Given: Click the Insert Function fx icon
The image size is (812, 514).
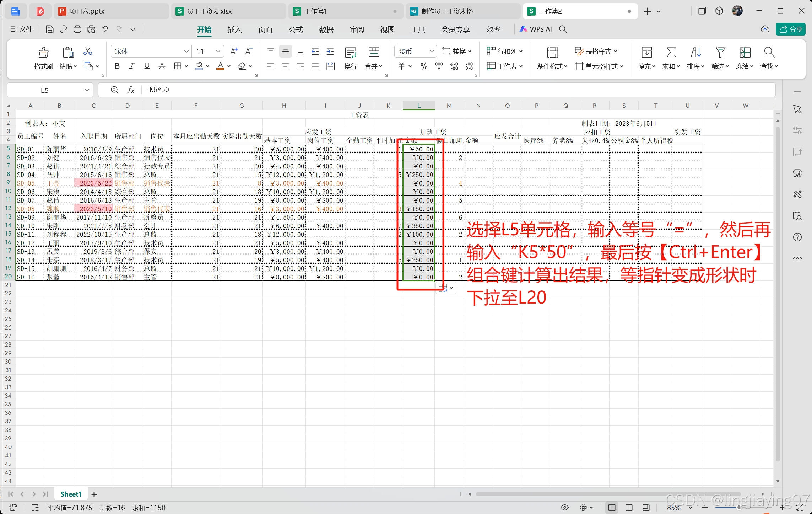Looking at the screenshot, I should pos(131,90).
